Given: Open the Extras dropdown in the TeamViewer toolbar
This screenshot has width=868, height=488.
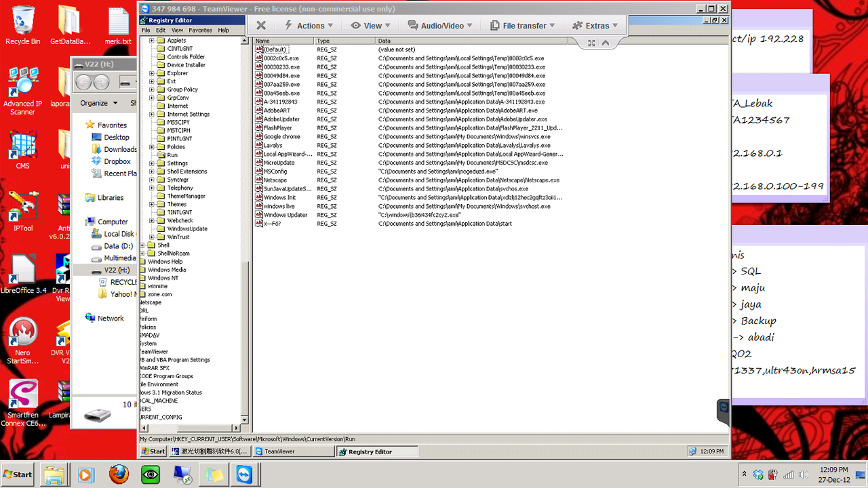Looking at the screenshot, I should coord(595,26).
